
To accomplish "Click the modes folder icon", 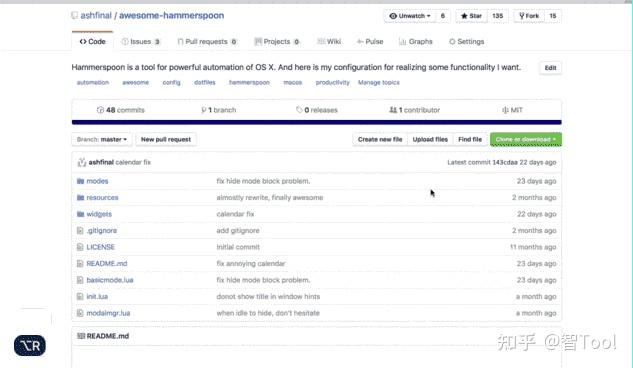I will pos(80,181).
